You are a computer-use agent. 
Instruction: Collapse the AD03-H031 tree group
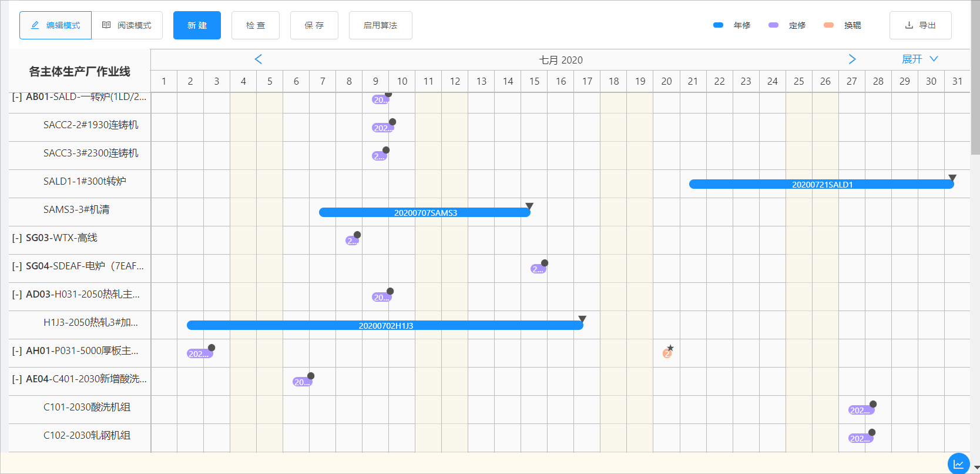coord(17,295)
